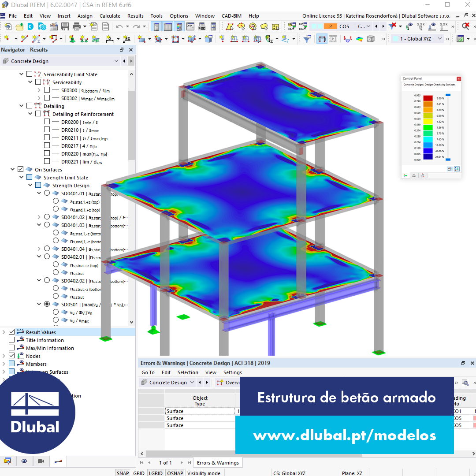Click the camera views tab icon in navigator
This screenshot has height=476, width=476.
pos(41,461)
